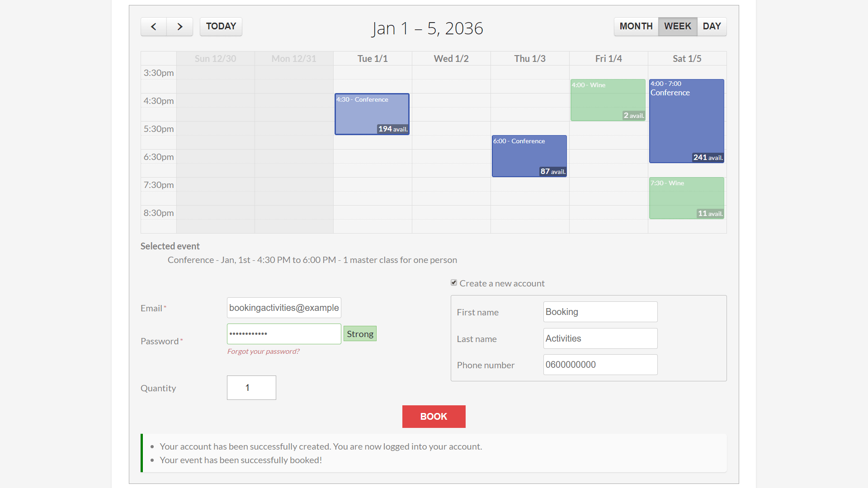This screenshot has width=868, height=488.
Task: Click the Password input field
Action: click(284, 333)
